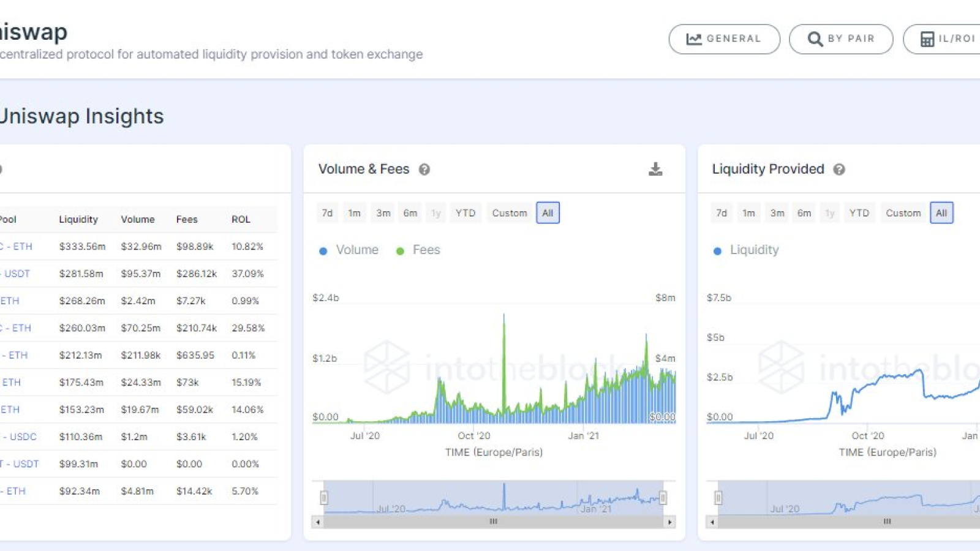The image size is (980, 551).
Task: Click the right handle of the Volume navigator
Action: tap(663, 498)
